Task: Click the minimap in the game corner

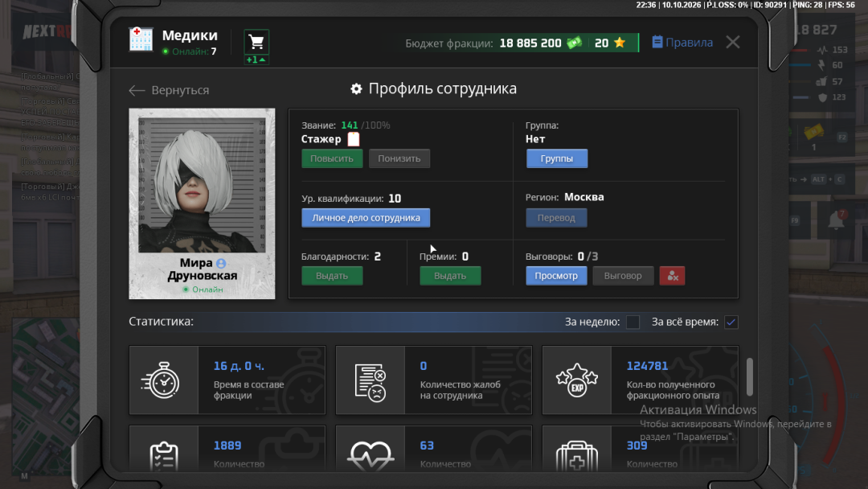Action: coord(45,399)
